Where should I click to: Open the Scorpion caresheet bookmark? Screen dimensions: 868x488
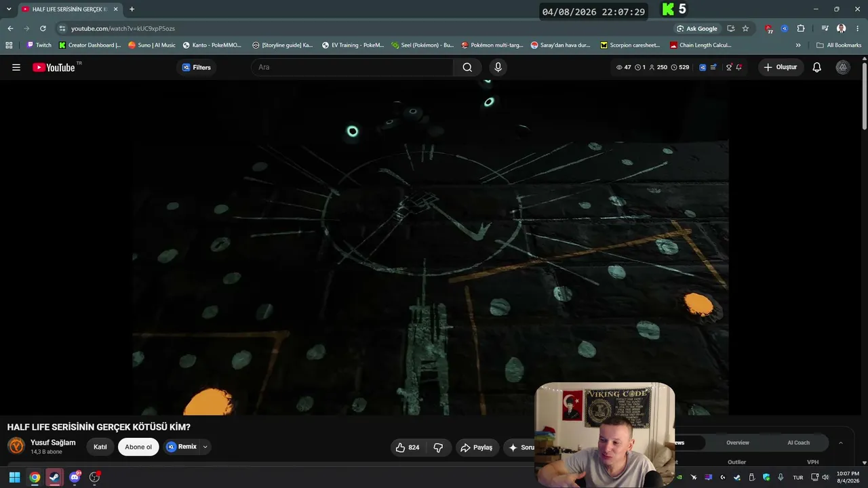[630, 45]
